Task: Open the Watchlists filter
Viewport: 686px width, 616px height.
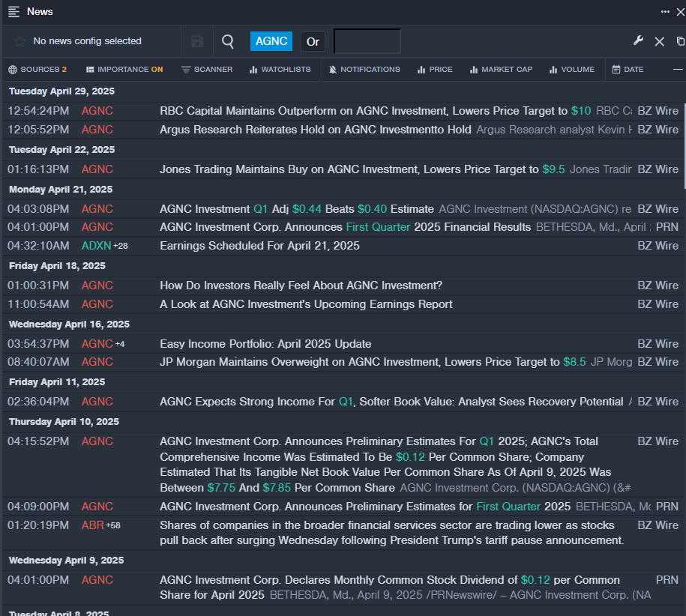Action: pos(280,70)
